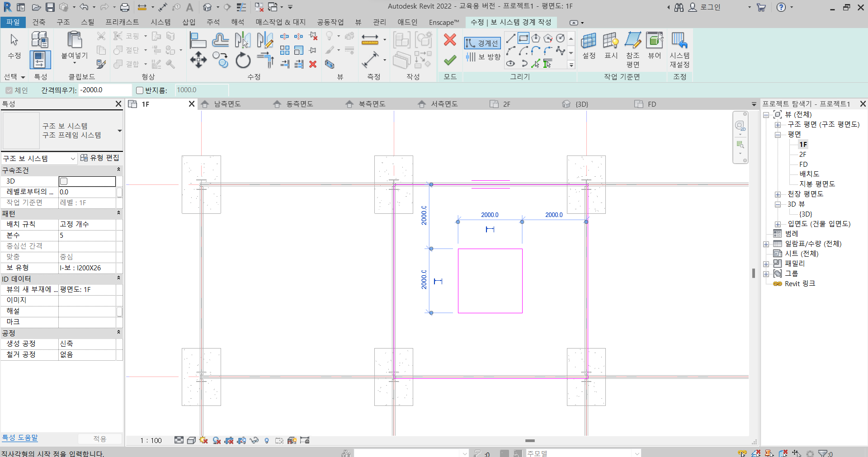
Task: Switch to the Structure (구조) ribbon tab
Action: click(x=63, y=22)
